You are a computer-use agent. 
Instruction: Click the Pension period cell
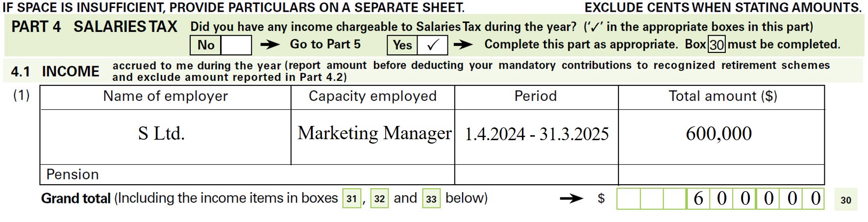[x=537, y=174]
